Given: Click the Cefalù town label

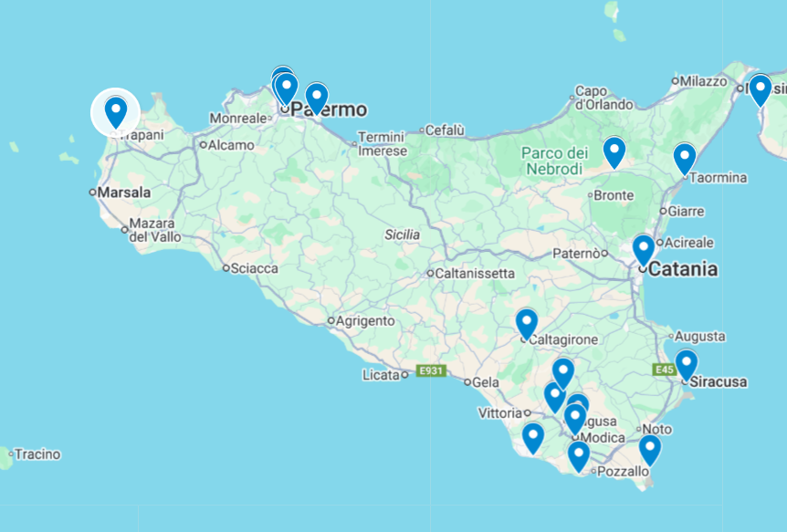Looking at the screenshot, I should pyautogui.click(x=446, y=130).
